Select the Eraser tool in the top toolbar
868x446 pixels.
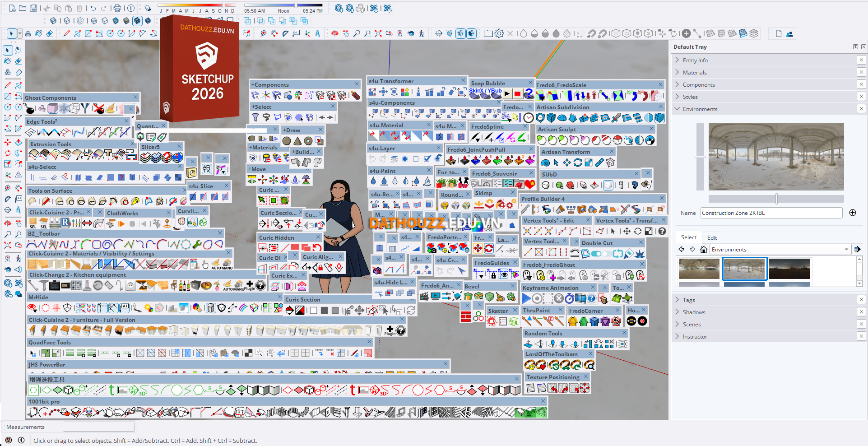click(x=49, y=33)
